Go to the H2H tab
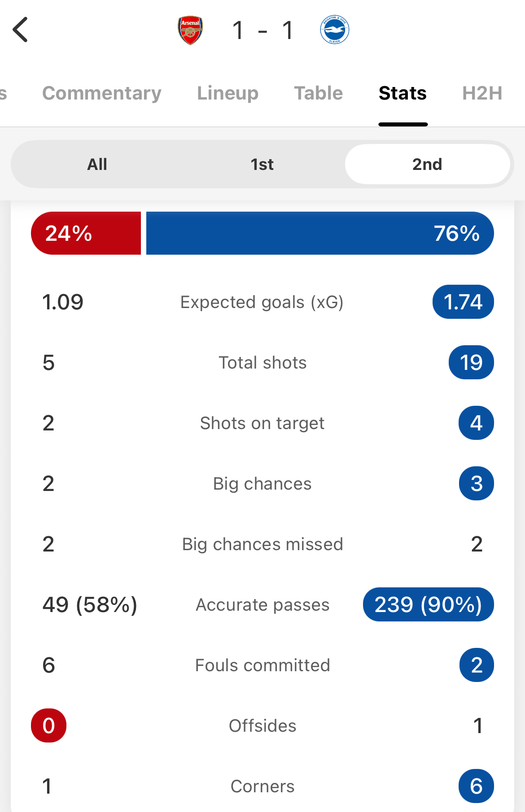The width and height of the screenshot is (525, 812). pos(482,93)
